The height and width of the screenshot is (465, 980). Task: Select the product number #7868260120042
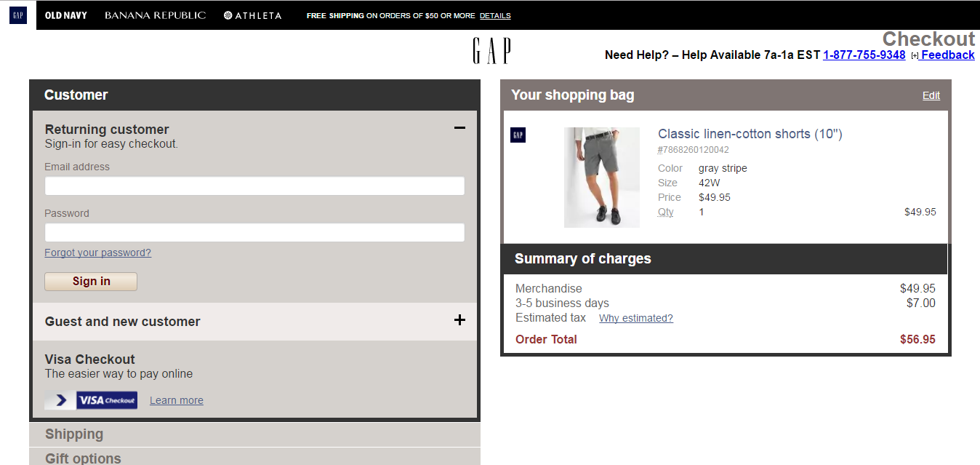point(694,150)
